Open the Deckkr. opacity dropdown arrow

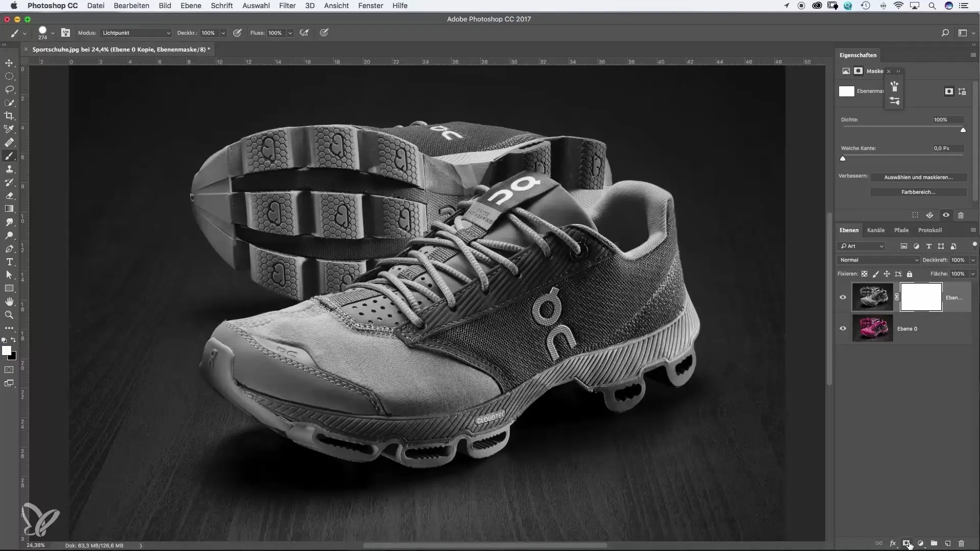coord(223,33)
